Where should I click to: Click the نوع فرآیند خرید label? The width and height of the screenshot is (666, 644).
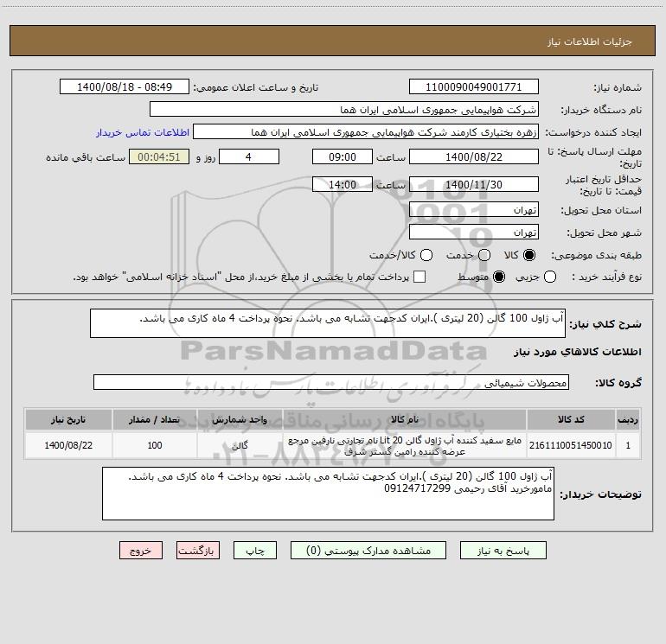coord(606,277)
